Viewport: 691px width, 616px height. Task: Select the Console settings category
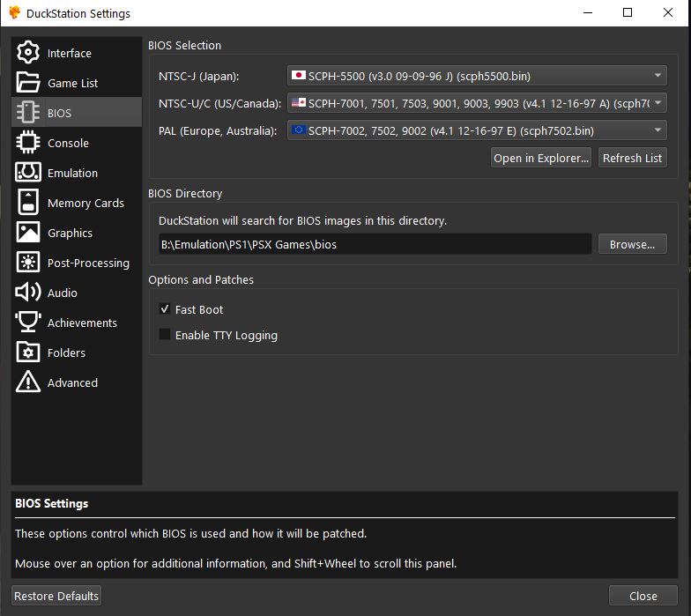[x=76, y=143]
